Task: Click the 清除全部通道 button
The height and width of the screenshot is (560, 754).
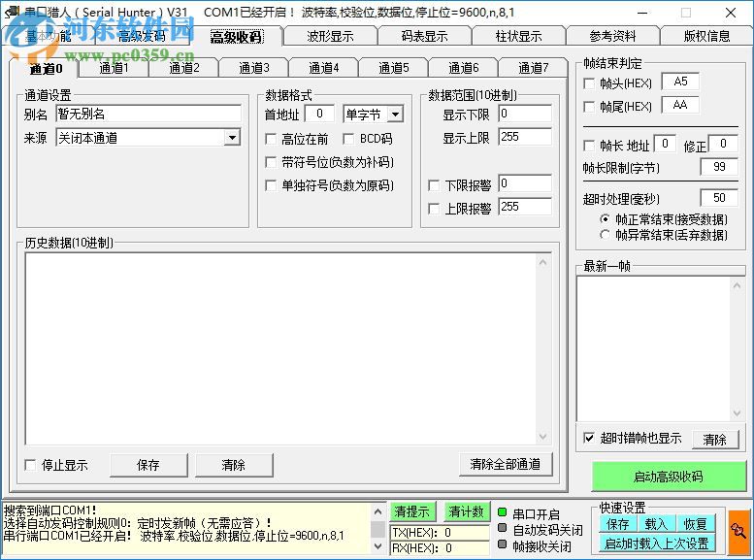Action: tap(506, 464)
